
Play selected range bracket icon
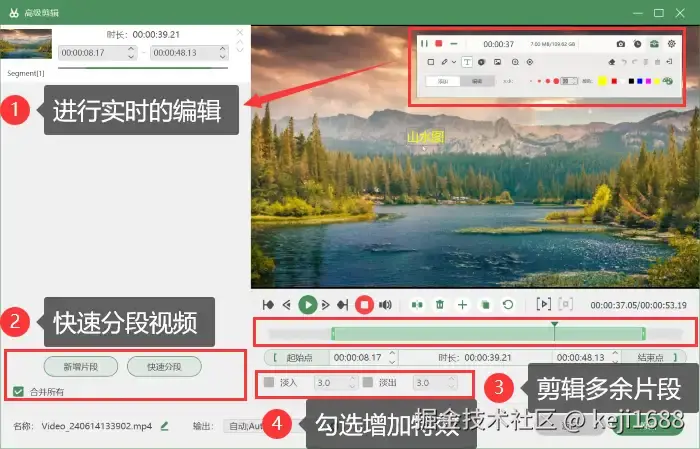[543, 304]
